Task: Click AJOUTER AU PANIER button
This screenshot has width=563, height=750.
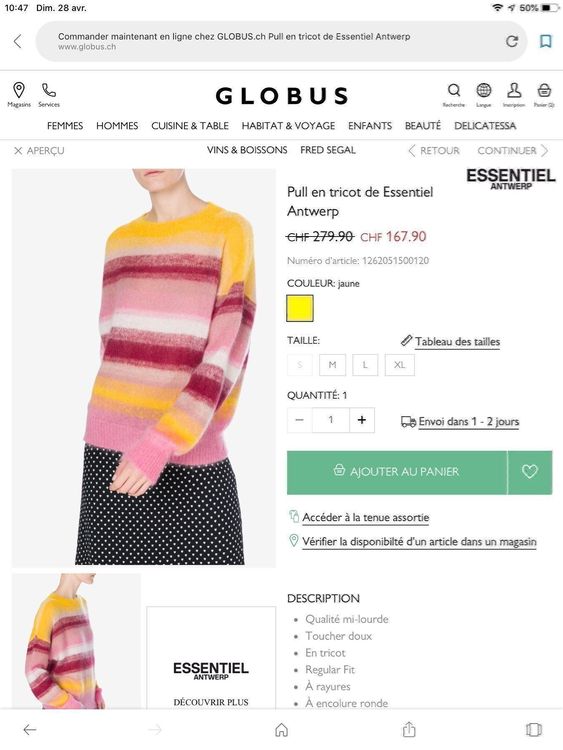Action: coord(397,472)
